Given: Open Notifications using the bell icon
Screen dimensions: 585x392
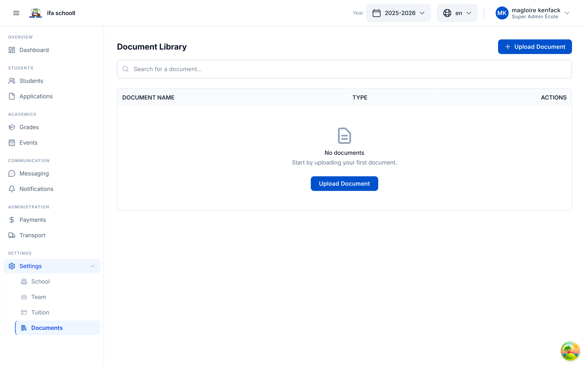Looking at the screenshot, I should [x=12, y=189].
